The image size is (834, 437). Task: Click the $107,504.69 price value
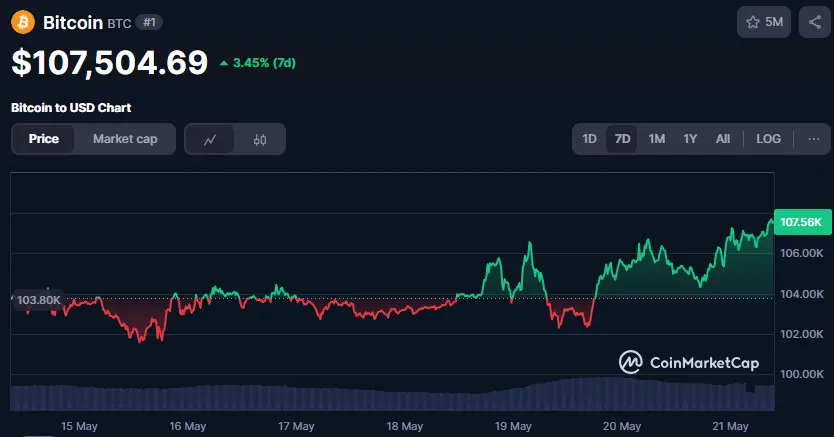(x=110, y=63)
